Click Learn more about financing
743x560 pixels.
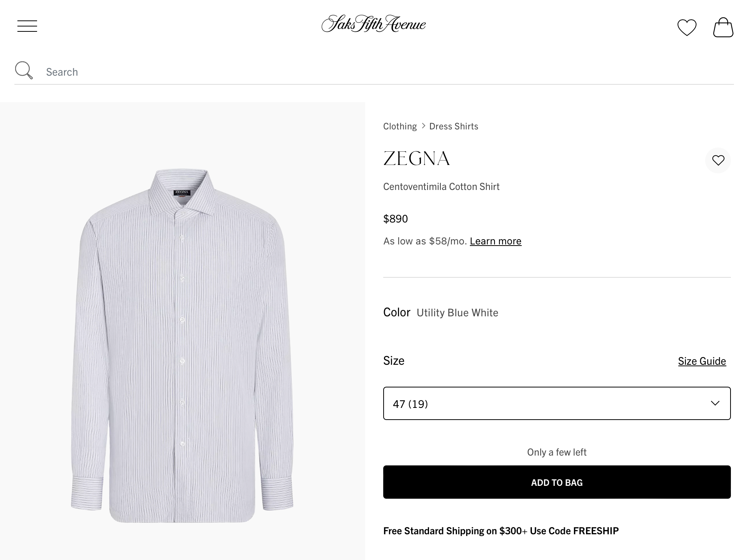(495, 241)
